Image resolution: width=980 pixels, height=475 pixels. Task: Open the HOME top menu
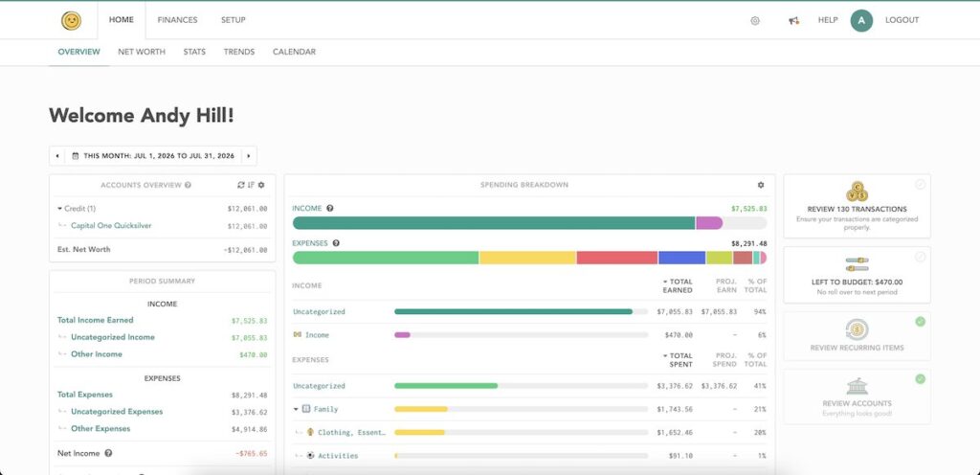tap(122, 20)
